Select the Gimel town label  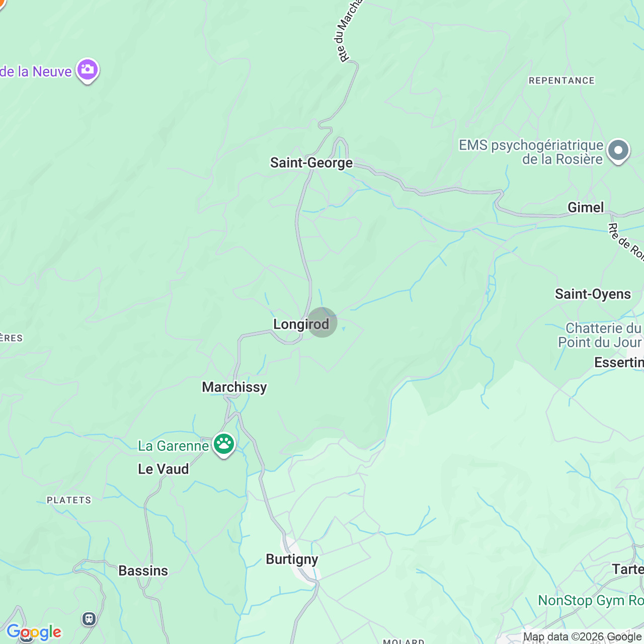pos(586,207)
